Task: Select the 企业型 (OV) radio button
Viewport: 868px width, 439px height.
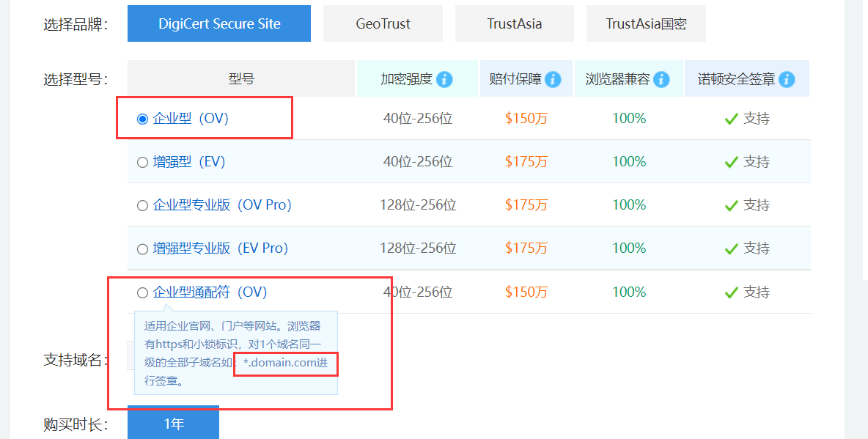Action: 142,119
